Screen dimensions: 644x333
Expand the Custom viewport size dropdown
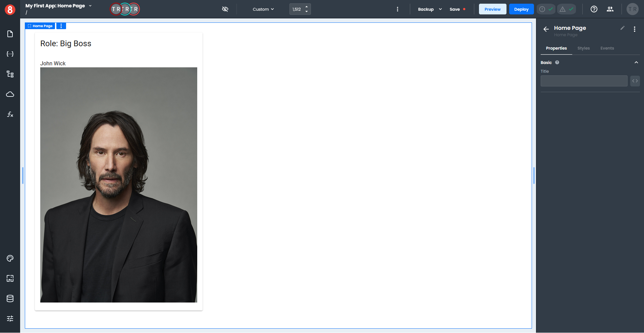[x=263, y=9]
